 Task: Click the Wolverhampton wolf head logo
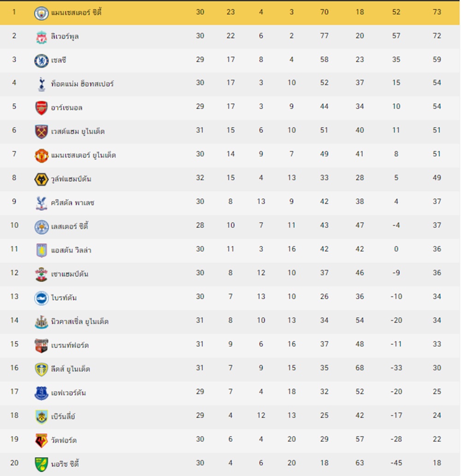click(41, 179)
